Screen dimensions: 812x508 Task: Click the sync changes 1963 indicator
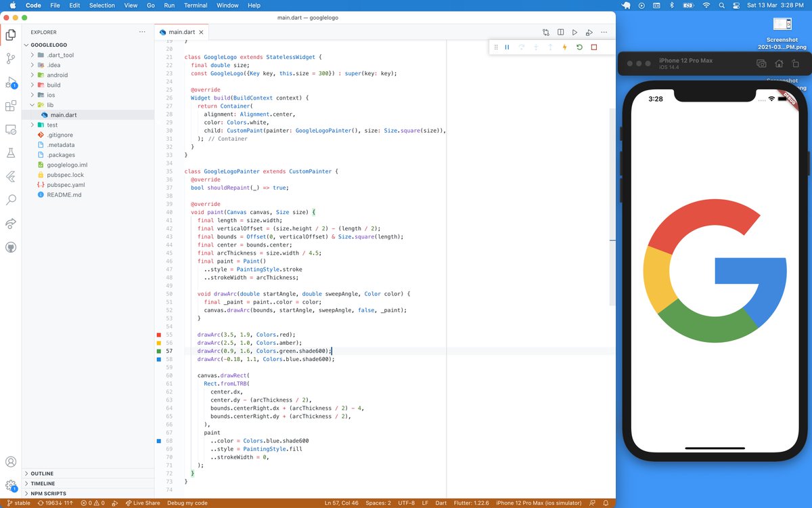(x=55, y=503)
